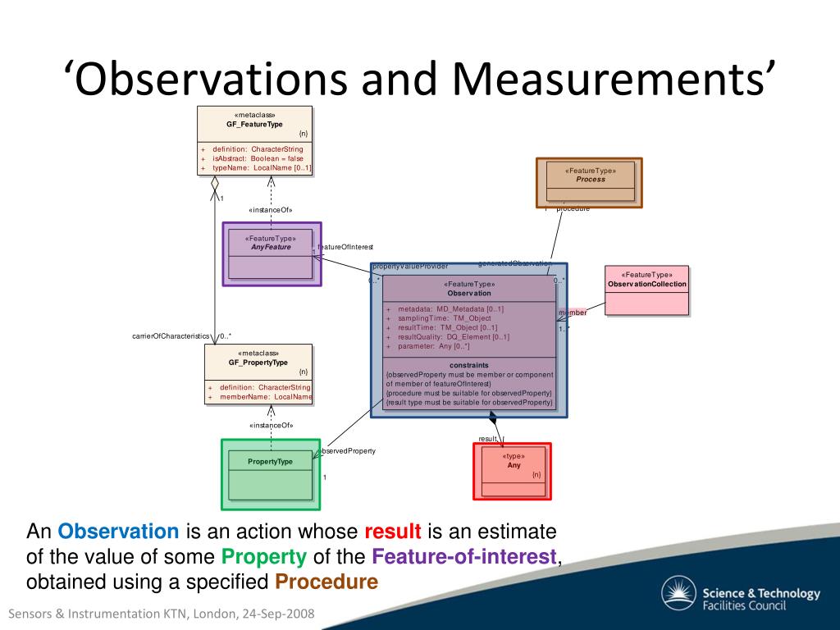This screenshot has height=630, width=840.
Task: Click the 'member' association label
Action: click(573, 313)
